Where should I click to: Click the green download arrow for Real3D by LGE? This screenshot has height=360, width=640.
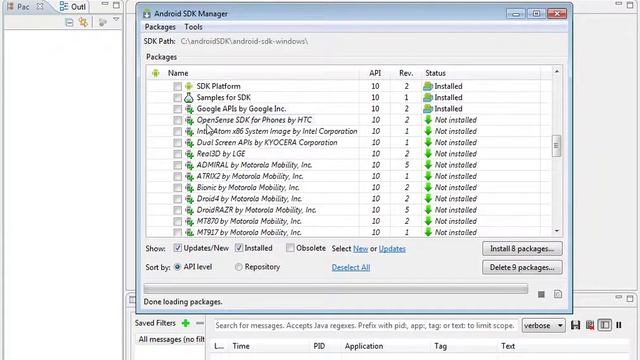click(428, 154)
